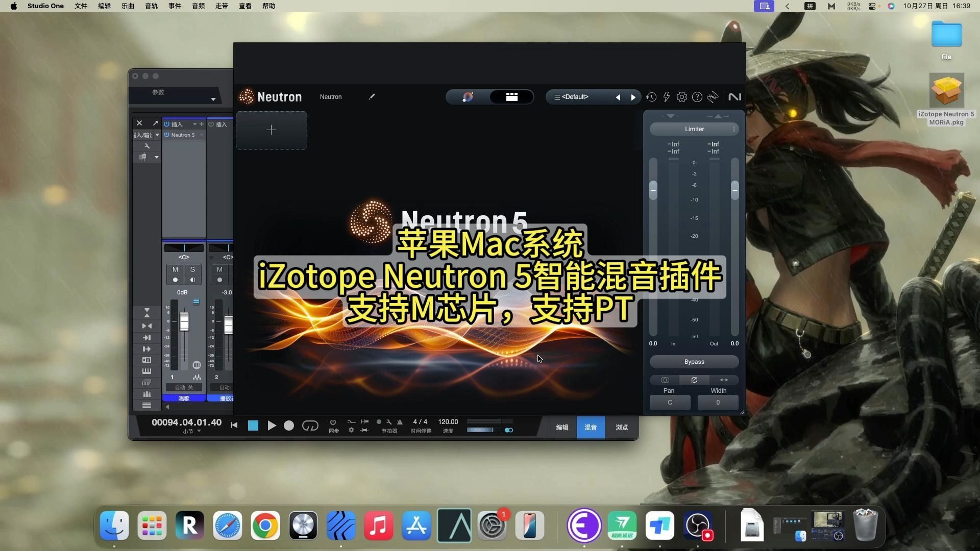Screen dimensions: 980x551
Task: Expand the 参数 dropdown arrow
Action: [x=213, y=99]
